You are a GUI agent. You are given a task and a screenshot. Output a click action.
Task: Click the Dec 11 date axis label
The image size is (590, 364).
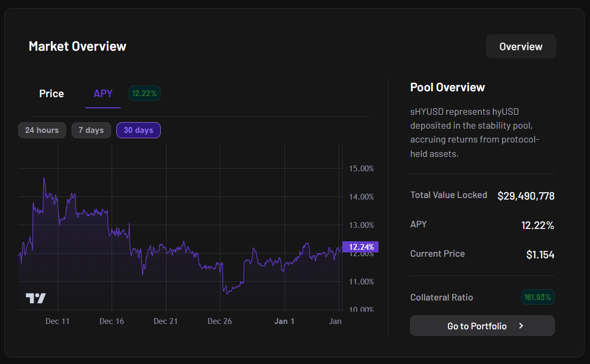tap(58, 321)
